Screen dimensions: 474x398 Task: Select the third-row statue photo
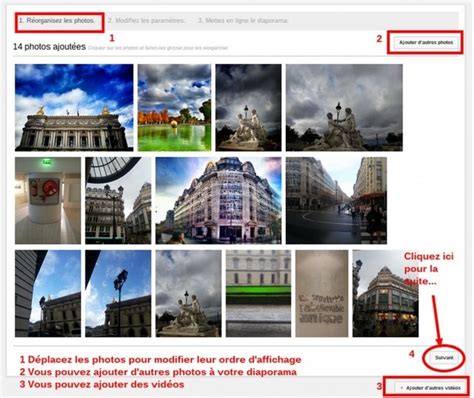click(x=188, y=294)
